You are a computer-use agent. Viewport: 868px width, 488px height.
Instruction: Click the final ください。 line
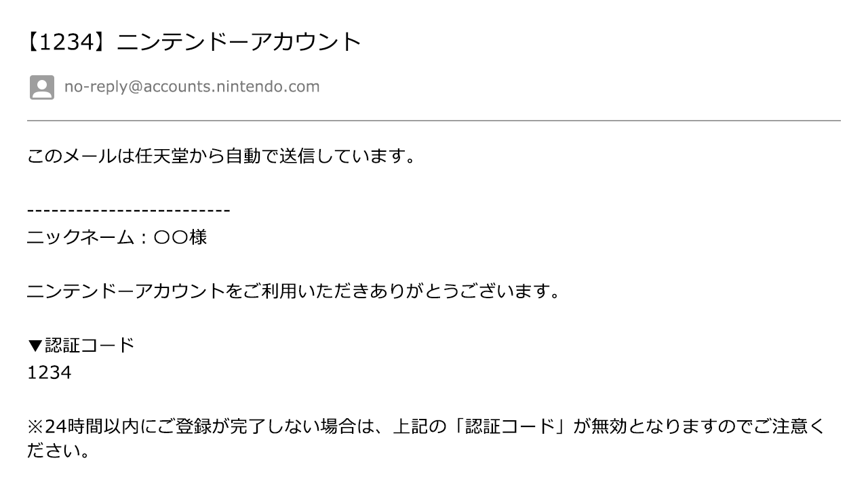(58, 451)
